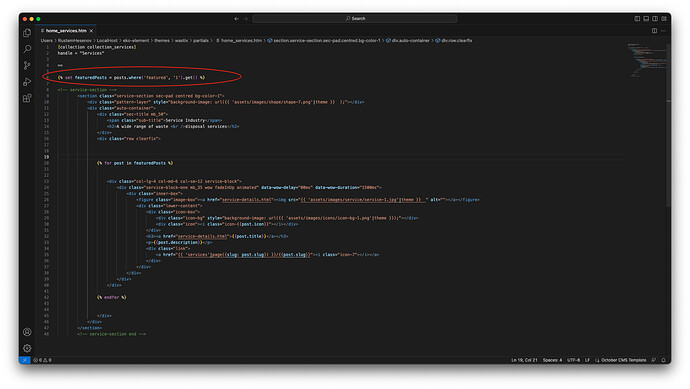Click the 'set featuredPosts' code line
This screenshot has width=690, height=389.
(x=132, y=77)
